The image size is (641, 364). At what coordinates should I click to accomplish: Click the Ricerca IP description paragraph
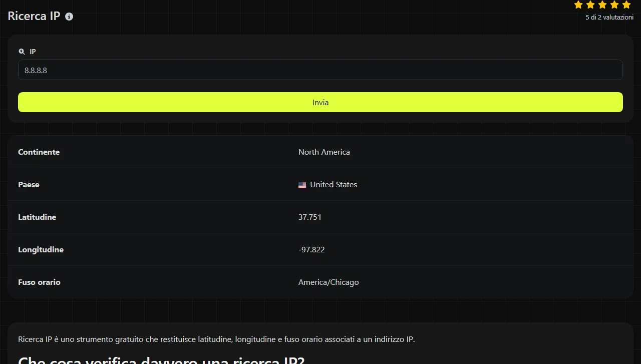click(216, 339)
